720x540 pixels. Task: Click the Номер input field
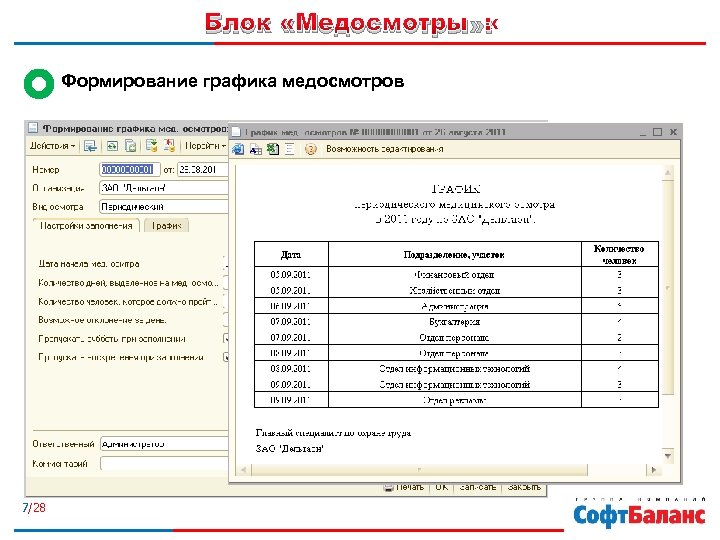coord(129,169)
